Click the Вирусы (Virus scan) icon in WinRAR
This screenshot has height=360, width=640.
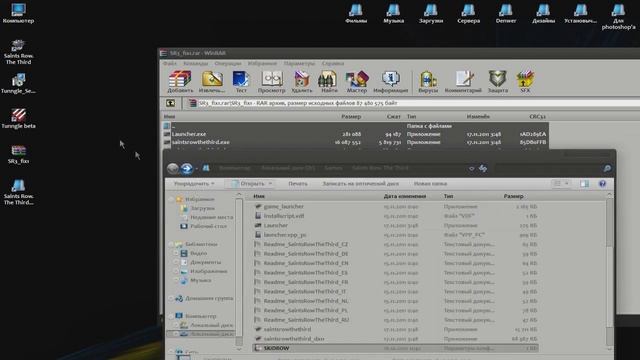428,82
